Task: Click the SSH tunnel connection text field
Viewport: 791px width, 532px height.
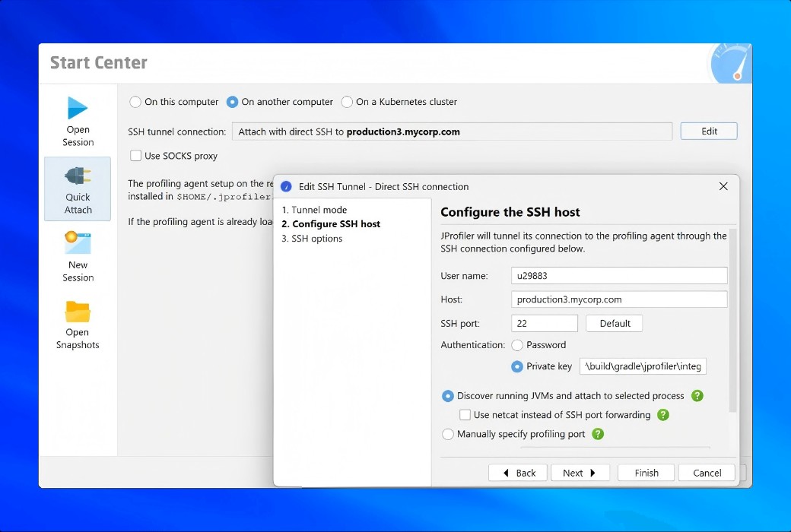Action: click(452, 131)
